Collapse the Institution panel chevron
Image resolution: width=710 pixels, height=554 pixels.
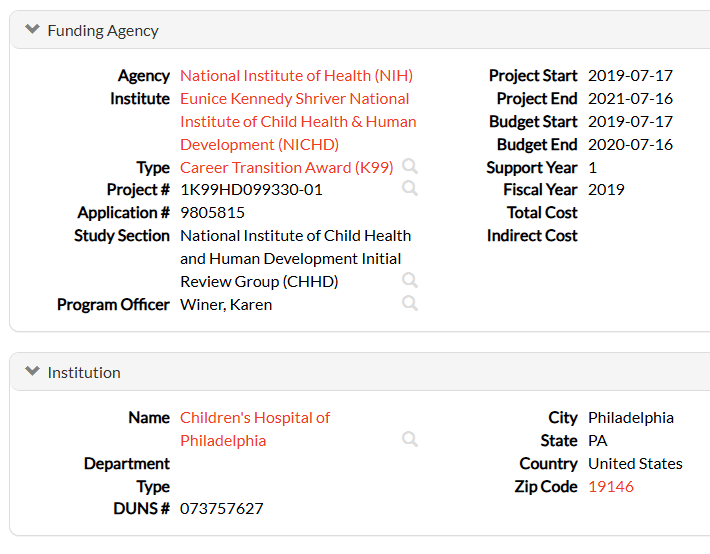click(33, 372)
